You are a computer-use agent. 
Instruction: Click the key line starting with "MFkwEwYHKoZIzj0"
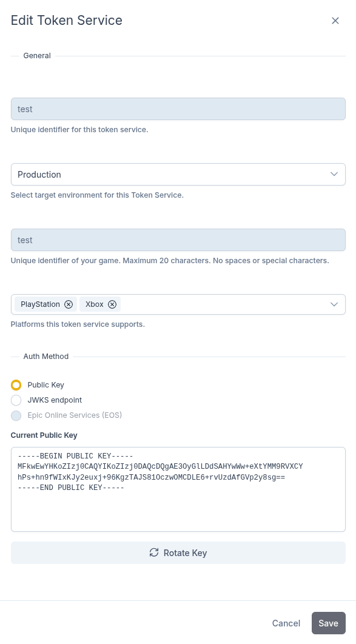point(160,466)
